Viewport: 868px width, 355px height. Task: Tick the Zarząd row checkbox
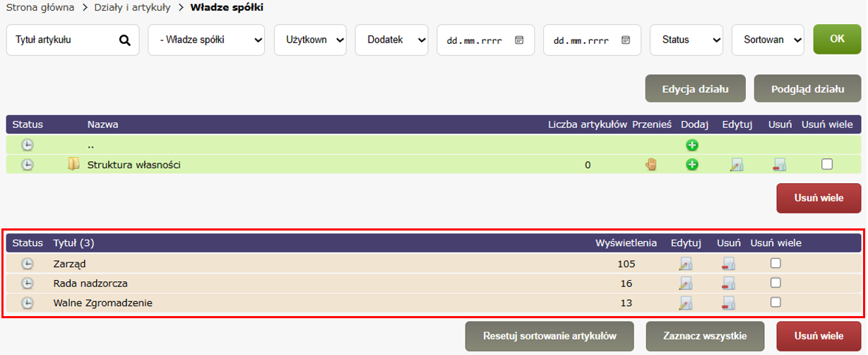tap(775, 264)
